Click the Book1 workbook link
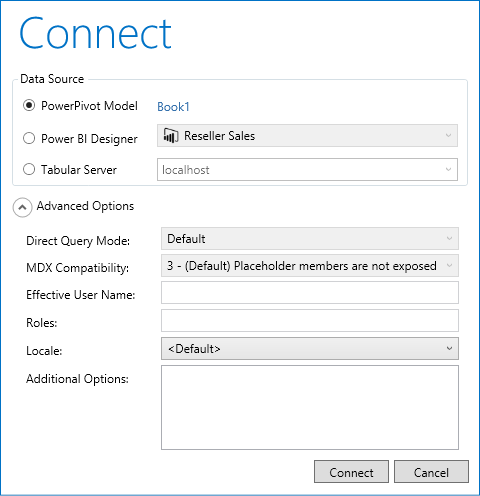Viewport: 480px width, 496px height. tap(173, 107)
